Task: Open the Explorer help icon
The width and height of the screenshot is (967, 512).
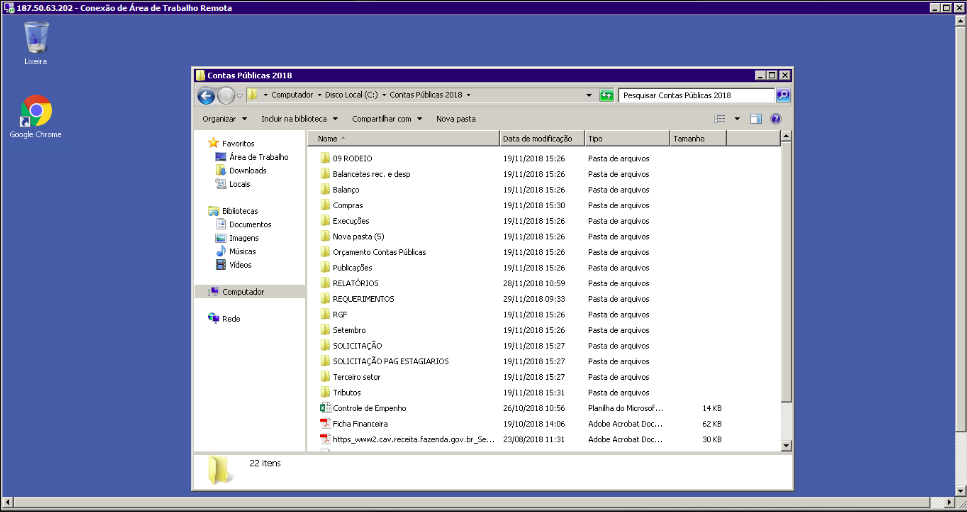Action: [775, 119]
